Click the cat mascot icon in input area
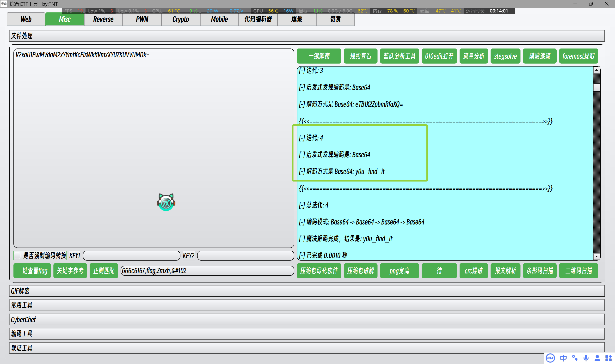This screenshot has height=364, width=615. click(166, 202)
